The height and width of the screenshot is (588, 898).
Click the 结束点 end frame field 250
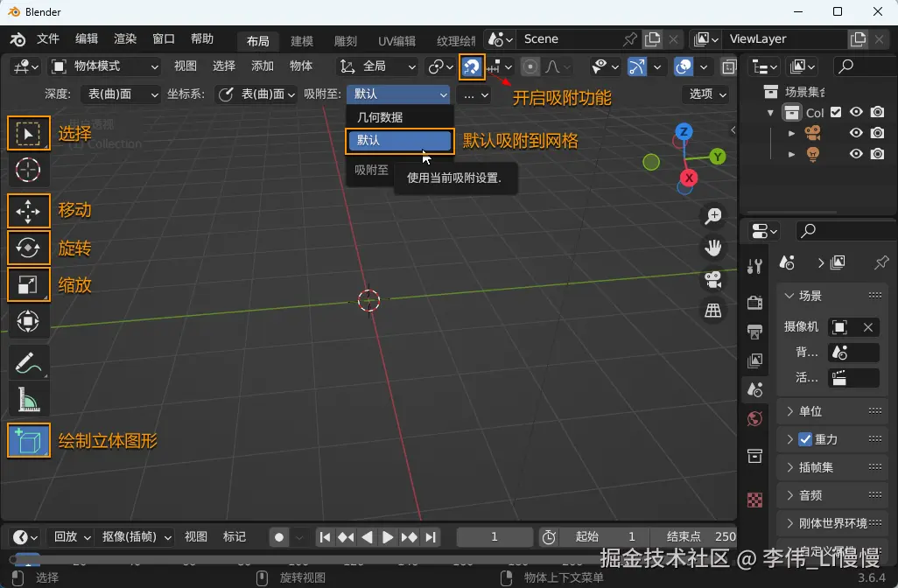(694, 537)
